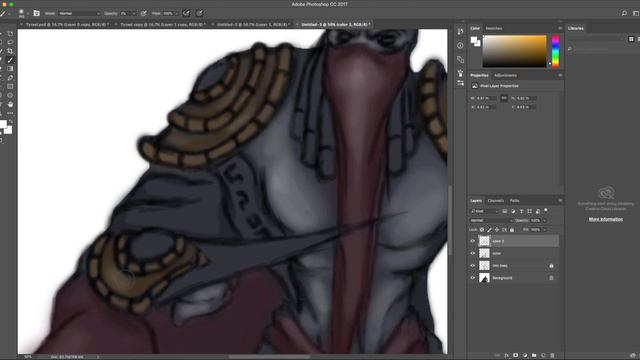
Task: Toggle the Brush panel from options bar
Action: (36, 13)
